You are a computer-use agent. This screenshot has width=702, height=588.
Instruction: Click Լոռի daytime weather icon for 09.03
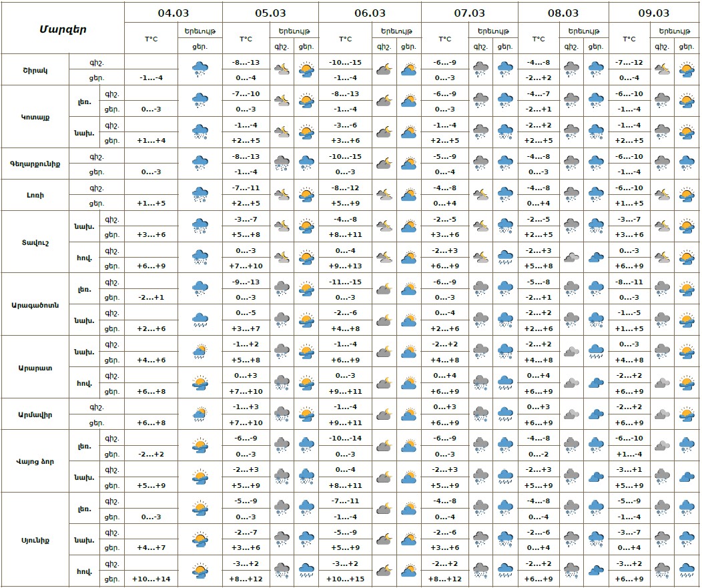tap(686, 195)
